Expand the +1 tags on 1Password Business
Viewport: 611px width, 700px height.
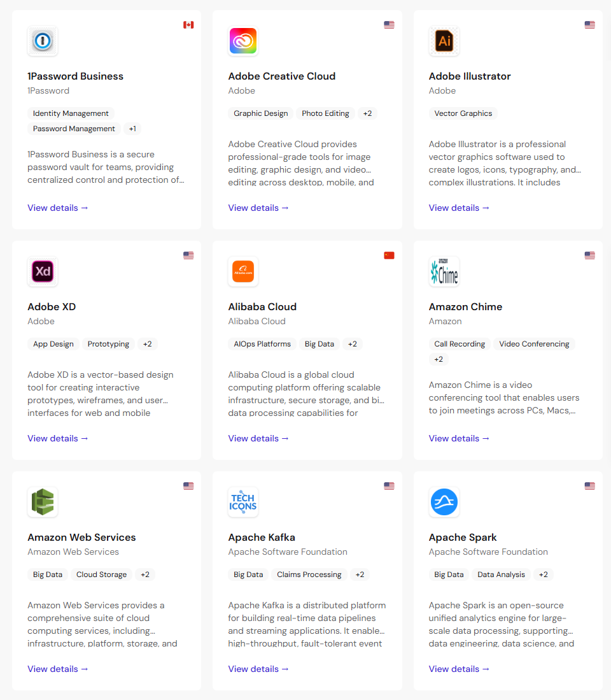point(132,129)
